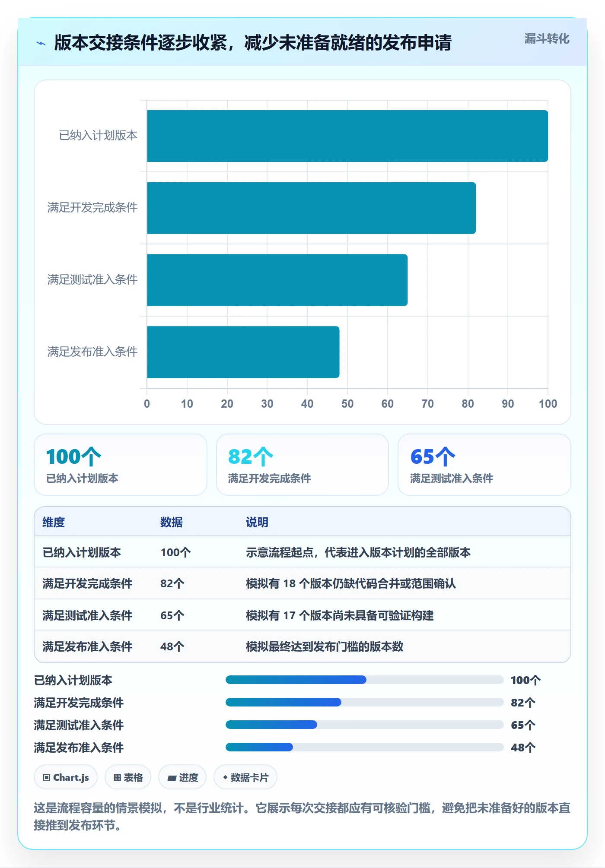Click the 数据卡片 chip
This screenshot has width=605, height=868.
(245, 777)
